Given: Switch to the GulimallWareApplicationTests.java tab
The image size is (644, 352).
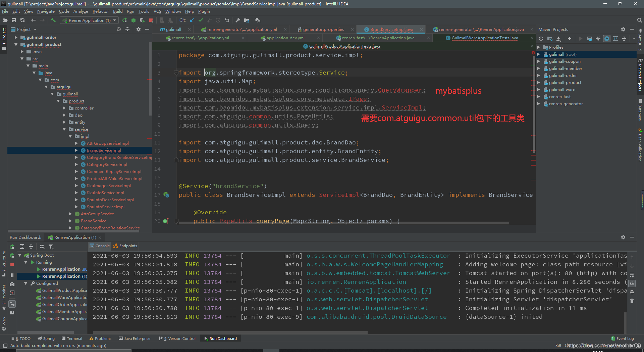Looking at the screenshot, I should (485, 38).
